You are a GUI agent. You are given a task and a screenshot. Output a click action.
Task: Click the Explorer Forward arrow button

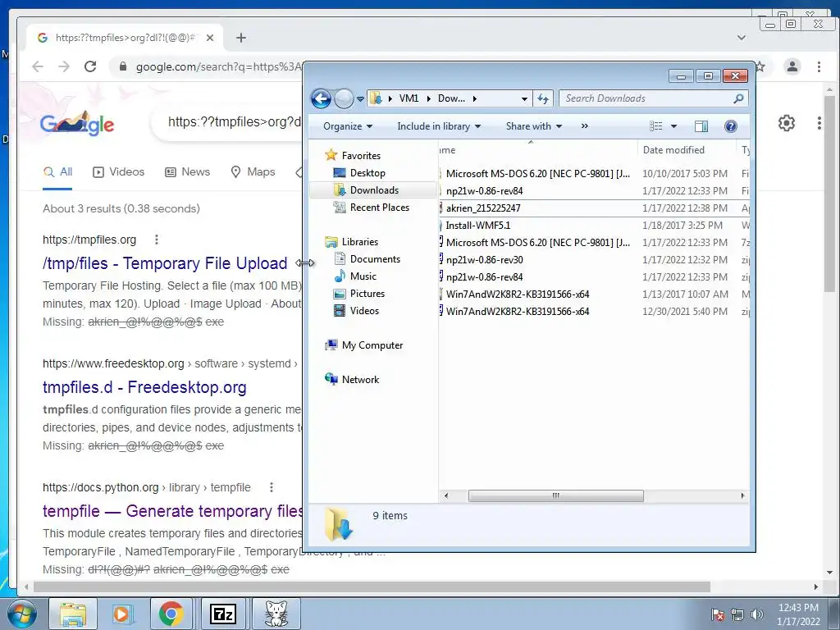344,98
